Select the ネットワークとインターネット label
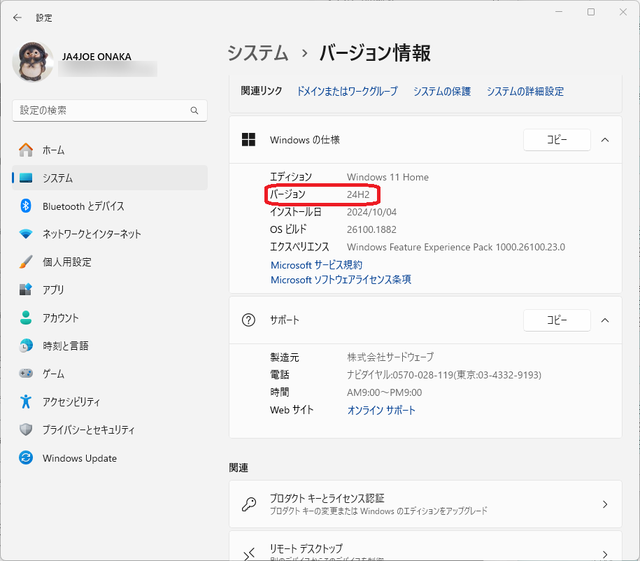640x561 pixels. (x=92, y=234)
